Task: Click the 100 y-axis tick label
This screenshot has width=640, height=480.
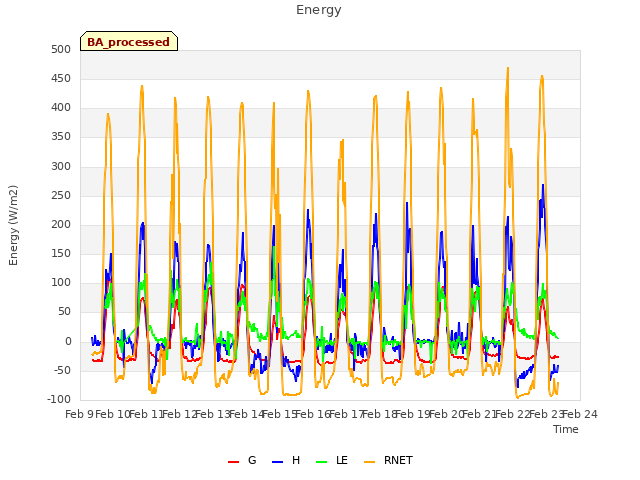Action: click(x=61, y=282)
